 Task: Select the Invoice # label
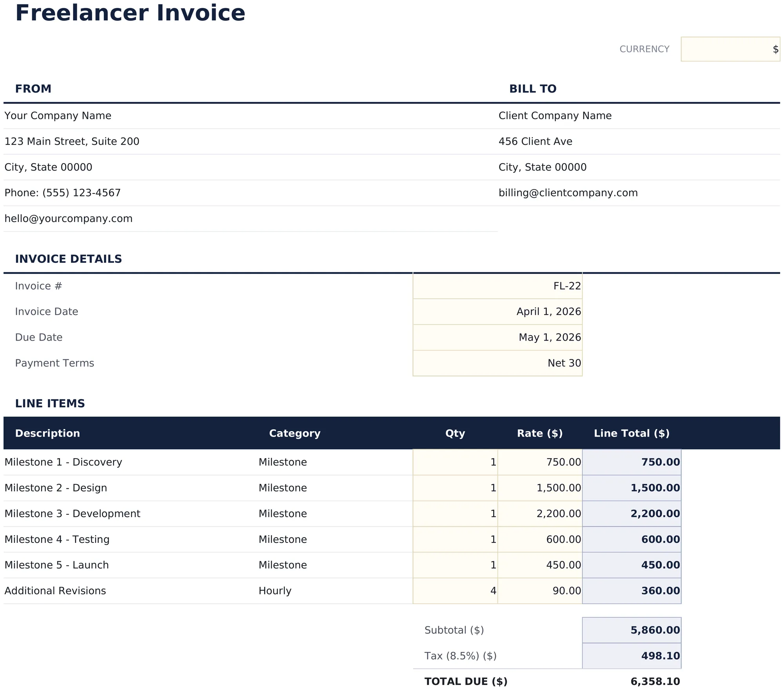pyautogui.click(x=38, y=286)
